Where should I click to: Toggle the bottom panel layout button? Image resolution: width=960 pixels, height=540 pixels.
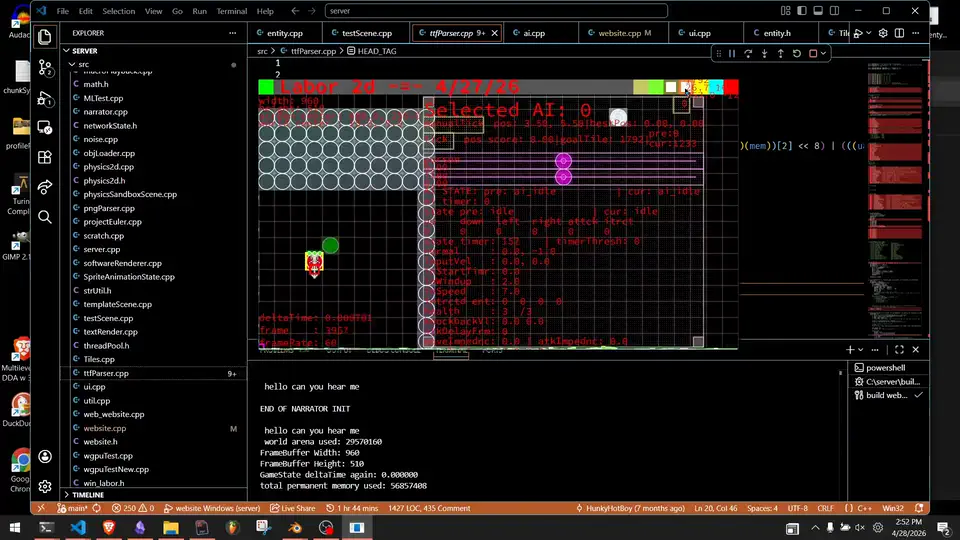coord(818,11)
